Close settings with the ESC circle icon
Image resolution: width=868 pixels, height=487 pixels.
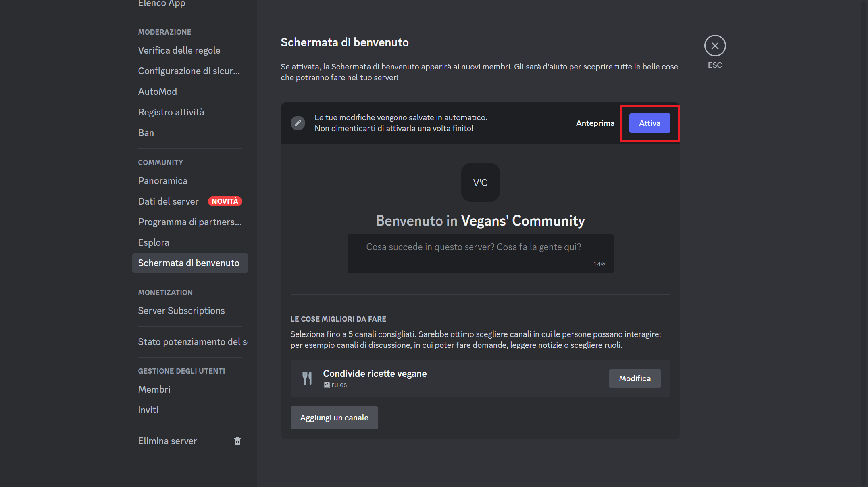715,46
